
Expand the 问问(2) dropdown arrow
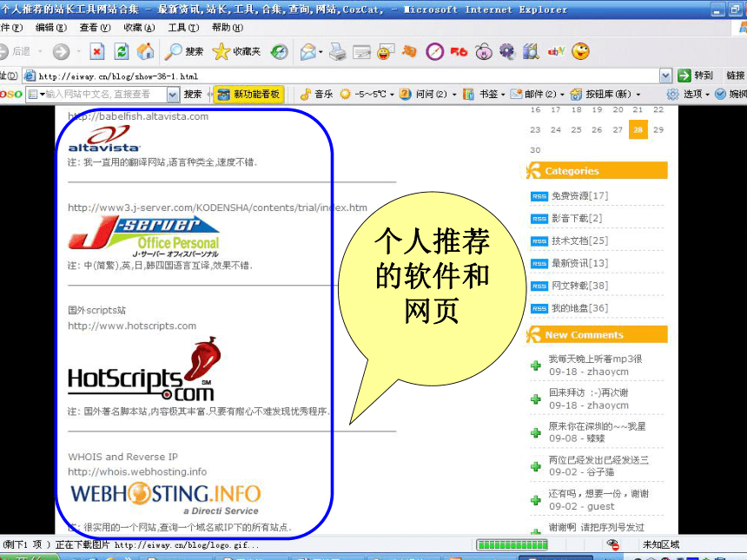(x=454, y=95)
